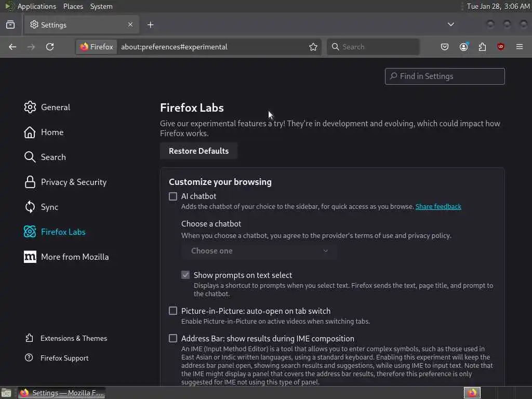The height and width of the screenshot is (399, 532).
Task: Open the Firefox View icon
Action: pos(10,24)
